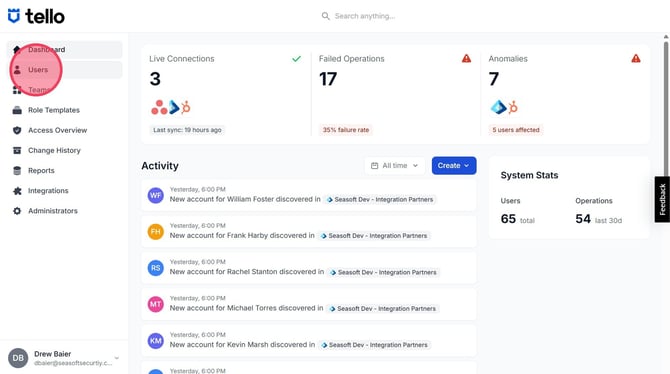The width and height of the screenshot is (670, 374).
Task: Open Seasoft Dev tag in Frank Harby row
Action: [x=373, y=236]
